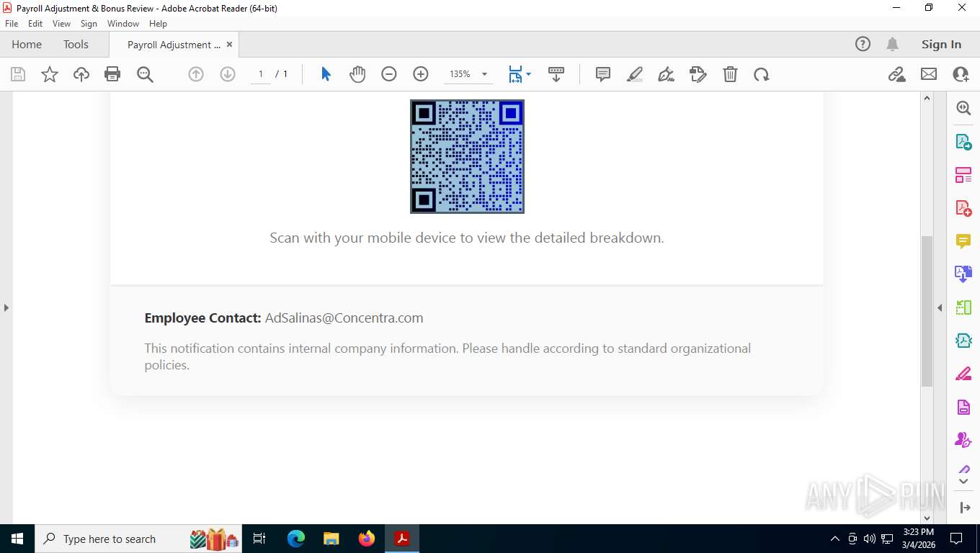Click the payroll QR code image
This screenshot has height=553, width=980.
click(x=467, y=156)
